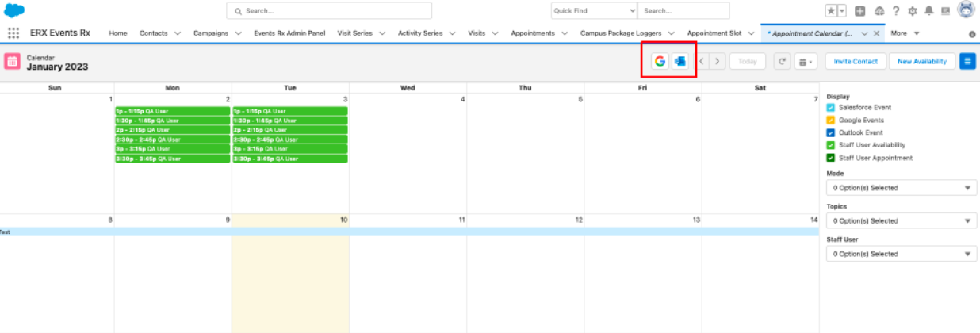Switch to the Events Rx Admin Panel tab
The height and width of the screenshot is (333, 980).
[289, 33]
